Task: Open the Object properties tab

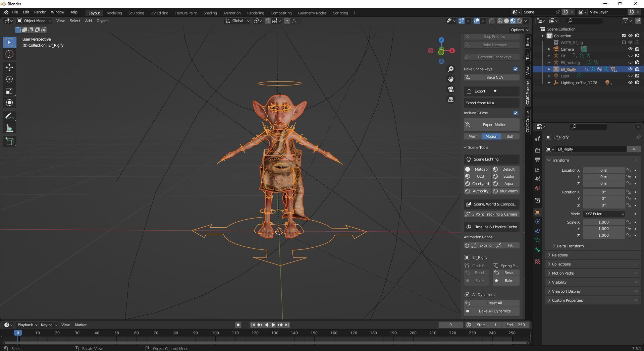Action: click(538, 212)
